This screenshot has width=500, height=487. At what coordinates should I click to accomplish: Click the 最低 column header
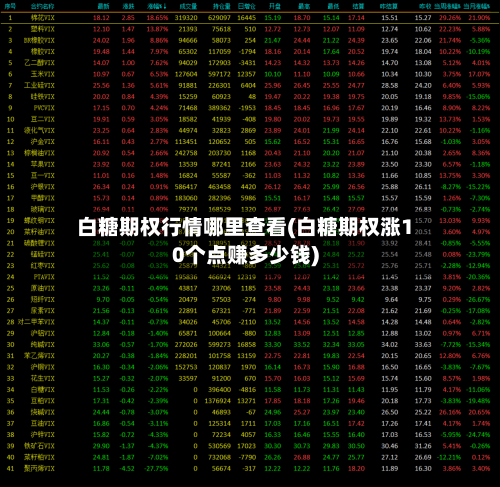(333, 6)
